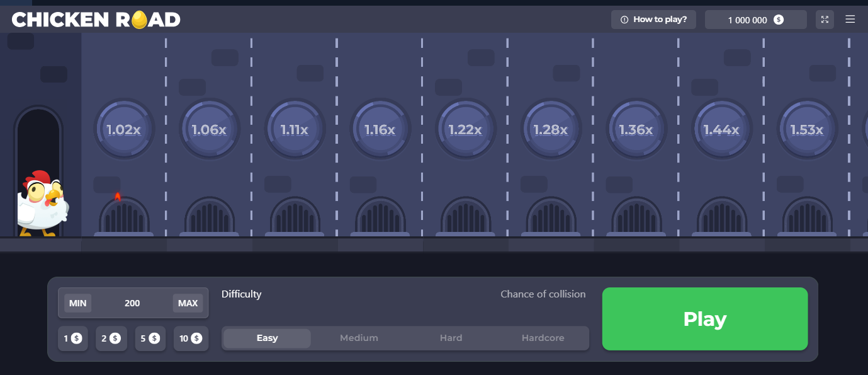Click the 1.22x multiplier manhole
The height and width of the screenshot is (375, 868).
coord(465,130)
